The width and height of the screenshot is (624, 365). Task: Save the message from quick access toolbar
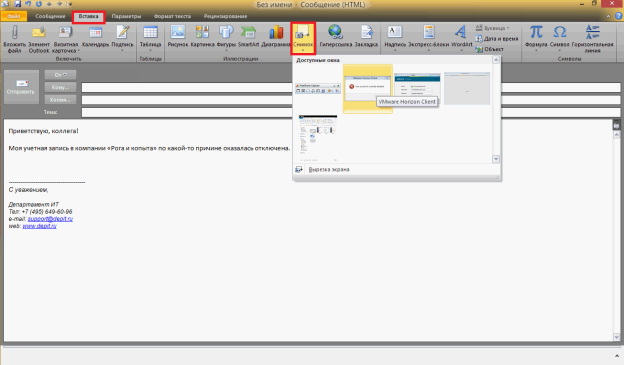(17, 4)
